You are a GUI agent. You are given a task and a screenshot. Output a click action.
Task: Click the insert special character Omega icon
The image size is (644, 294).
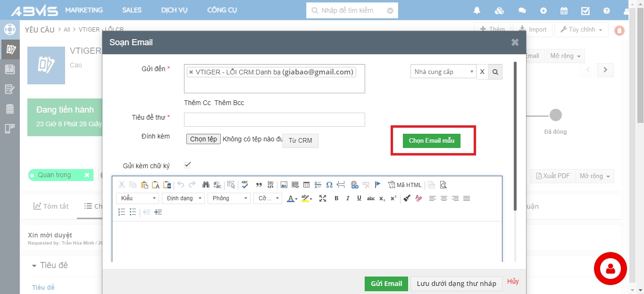(329, 185)
